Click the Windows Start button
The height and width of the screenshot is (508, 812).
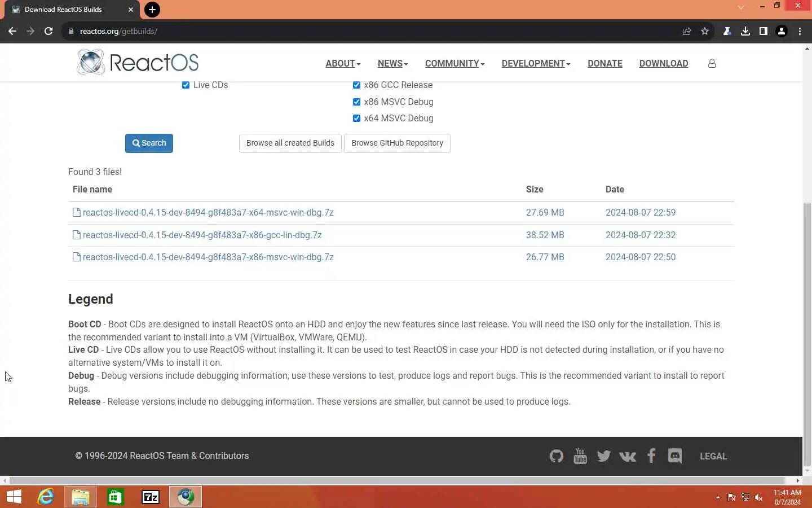click(x=14, y=497)
